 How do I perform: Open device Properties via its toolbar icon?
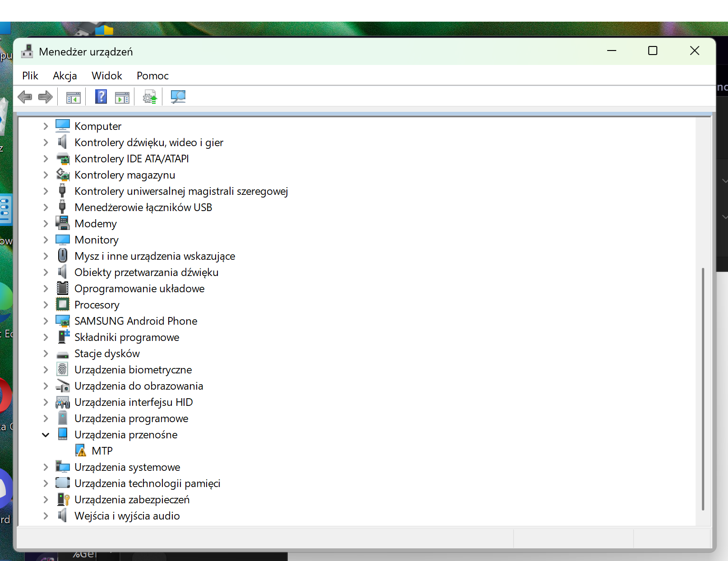(x=121, y=97)
